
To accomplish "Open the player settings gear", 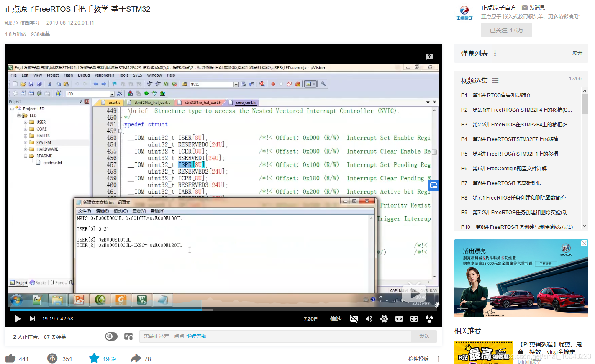I will tap(384, 319).
